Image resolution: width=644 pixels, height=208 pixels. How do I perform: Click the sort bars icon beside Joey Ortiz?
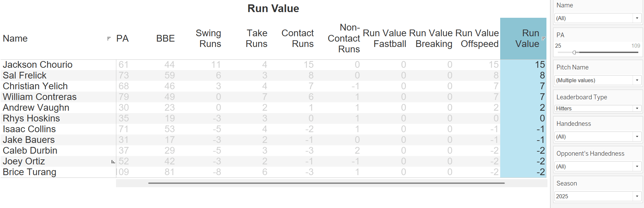click(113, 162)
